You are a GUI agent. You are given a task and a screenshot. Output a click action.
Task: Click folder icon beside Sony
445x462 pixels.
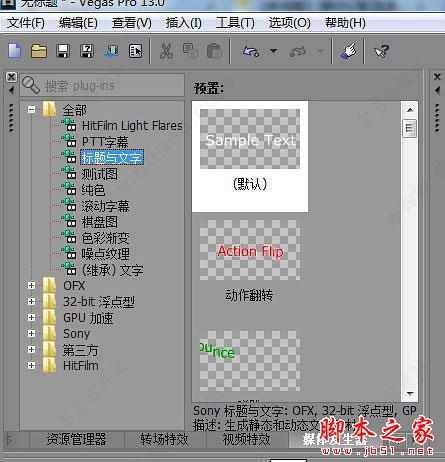tap(49, 333)
